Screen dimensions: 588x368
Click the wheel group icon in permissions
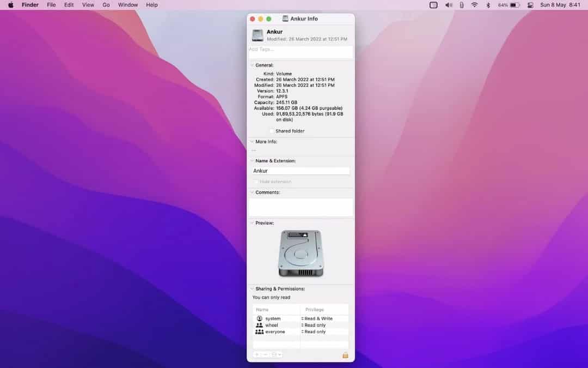(x=259, y=325)
